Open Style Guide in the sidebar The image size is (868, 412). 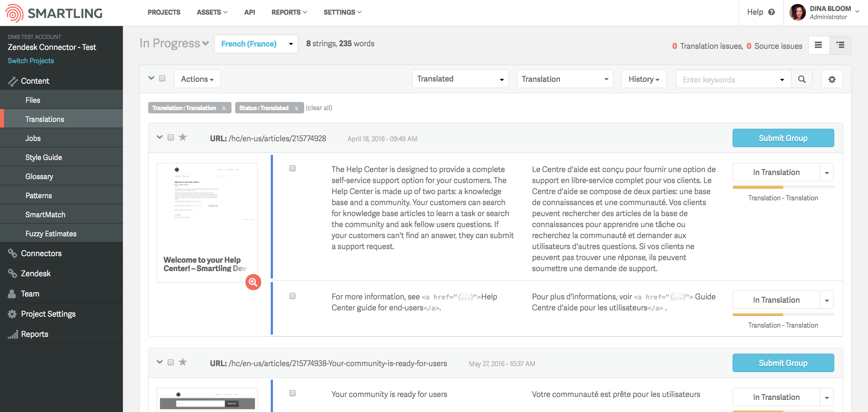62,157
